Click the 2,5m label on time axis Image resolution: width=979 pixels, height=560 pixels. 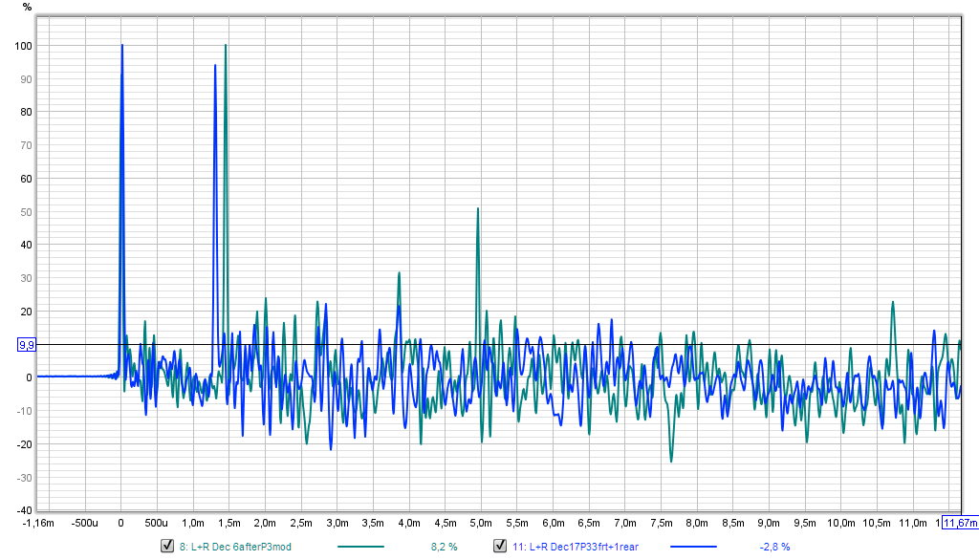301,523
